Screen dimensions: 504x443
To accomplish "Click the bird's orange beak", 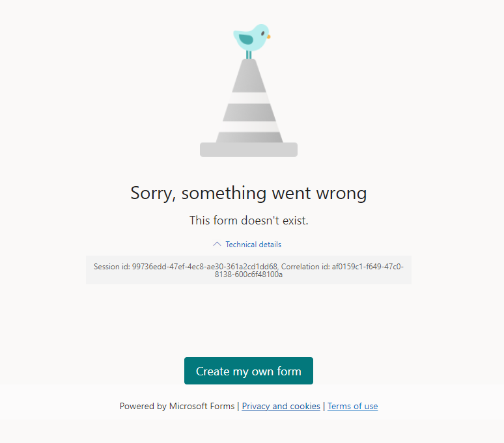I will point(269,36).
